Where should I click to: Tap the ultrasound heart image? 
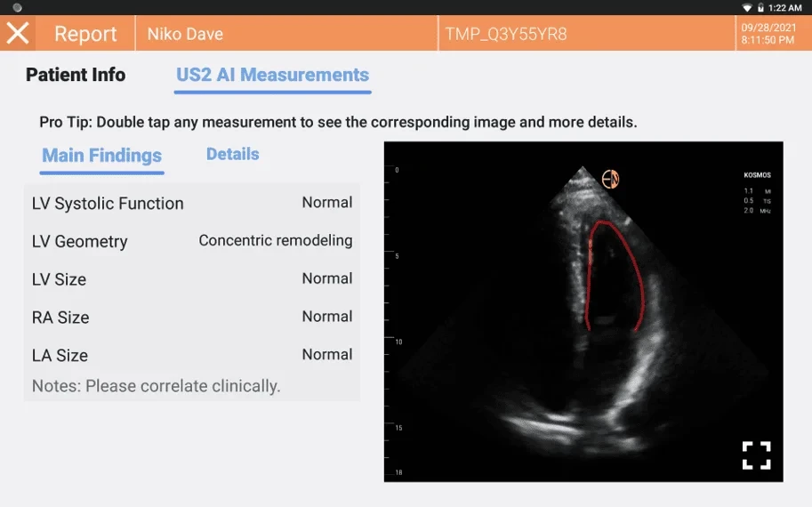[583, 311]
